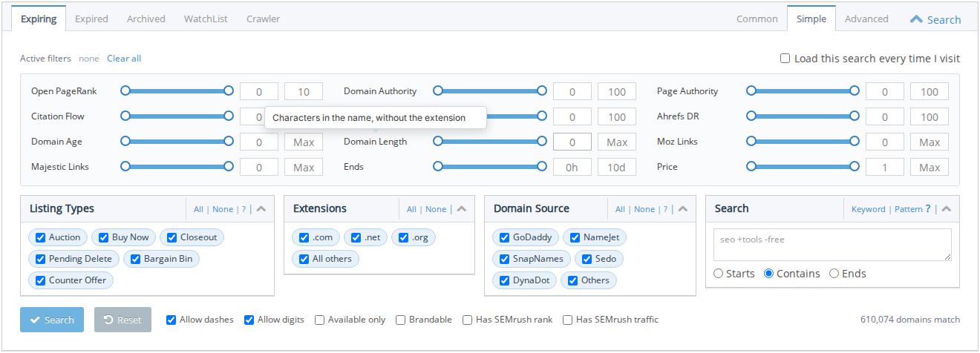
Task: Select None in Domain Source header
Action: click(644, 209)
